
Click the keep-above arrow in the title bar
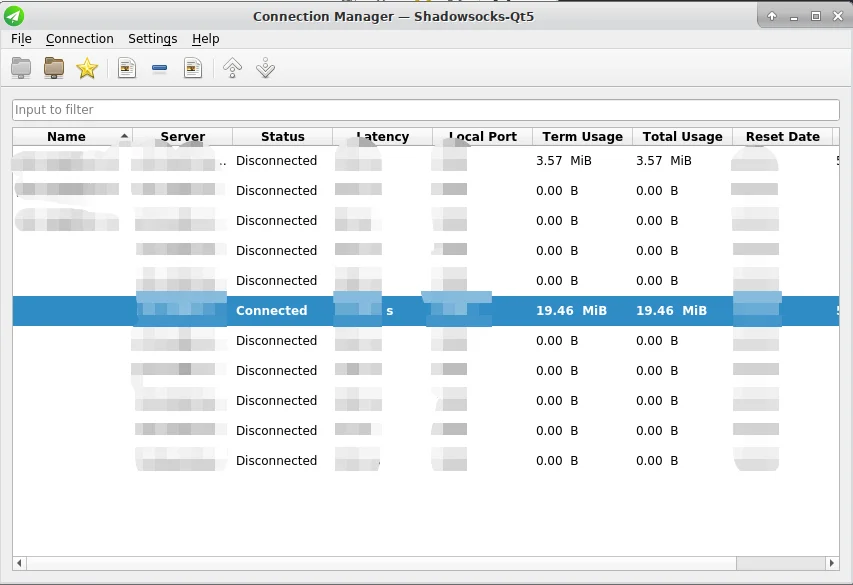(x=772, y=16)
